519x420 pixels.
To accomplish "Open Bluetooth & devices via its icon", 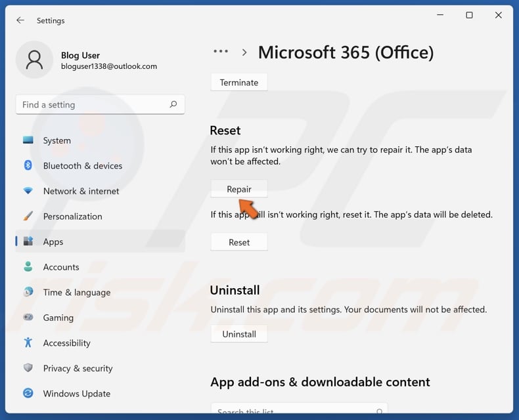I will click(28, 165).
